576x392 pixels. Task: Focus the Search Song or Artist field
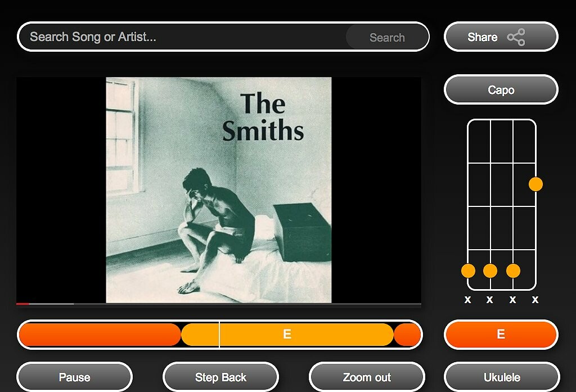point(183,37)
